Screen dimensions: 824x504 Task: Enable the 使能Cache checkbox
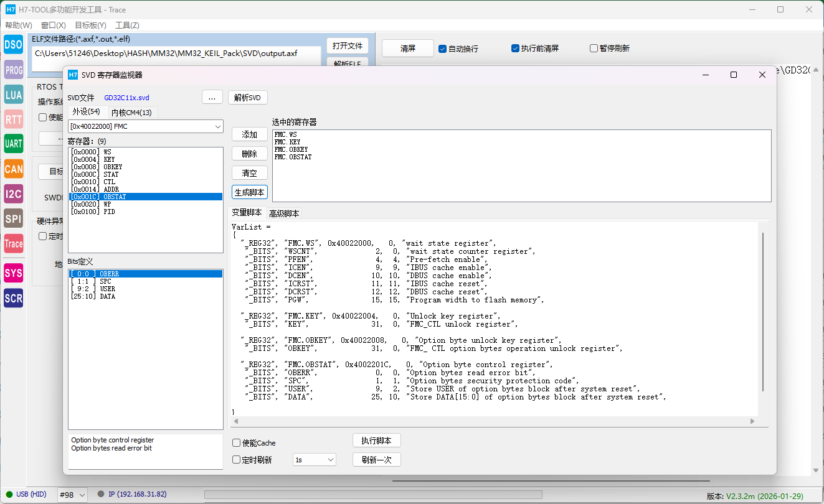237,443
